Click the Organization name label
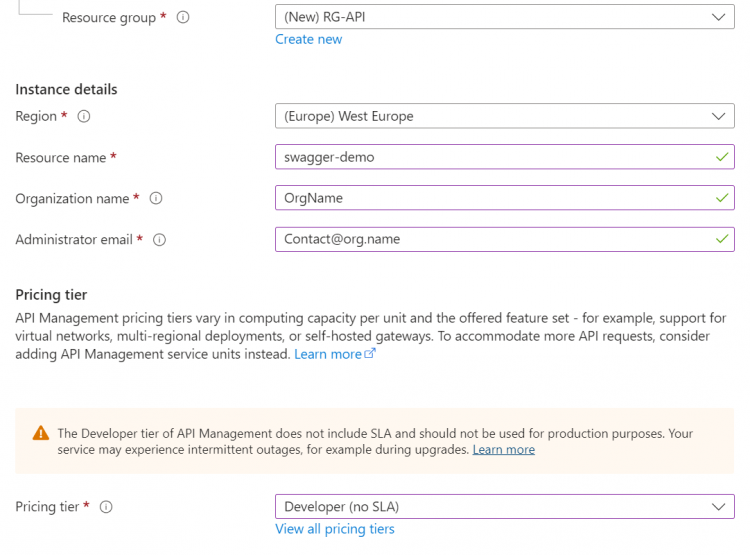This screenshot has height=555, width=750. click(72, 199)
